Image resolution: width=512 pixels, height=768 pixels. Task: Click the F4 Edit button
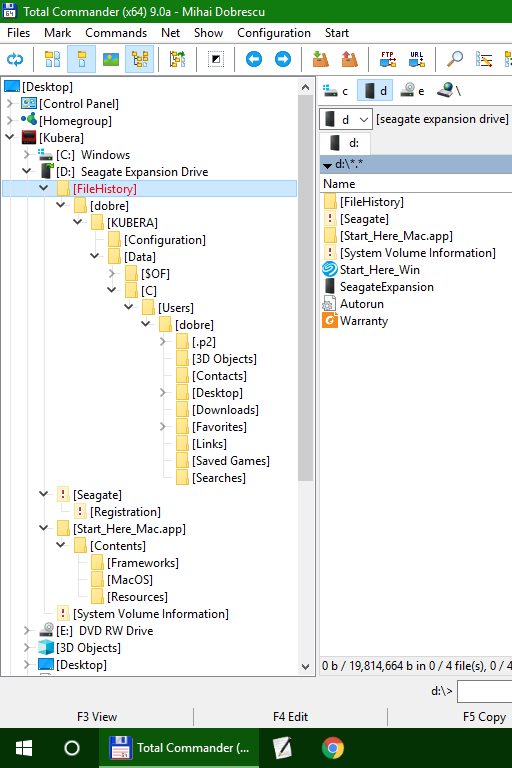point(291,717)
